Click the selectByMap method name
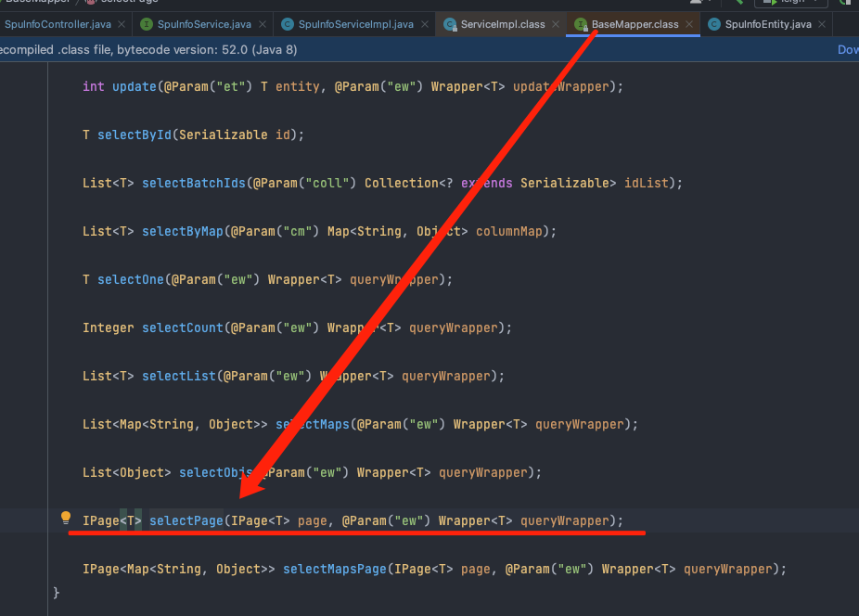Image resolution: width=859 pixels, height=616 pixels. click(183, 231)
